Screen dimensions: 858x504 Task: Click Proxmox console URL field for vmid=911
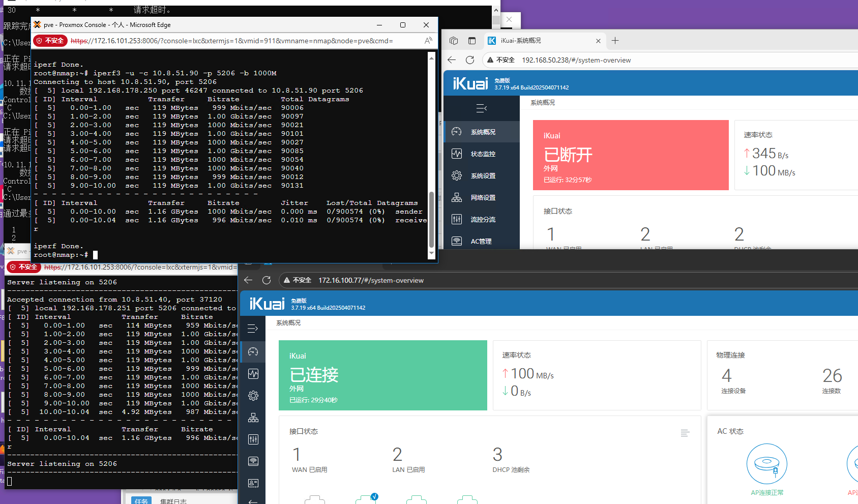point(232,41)
